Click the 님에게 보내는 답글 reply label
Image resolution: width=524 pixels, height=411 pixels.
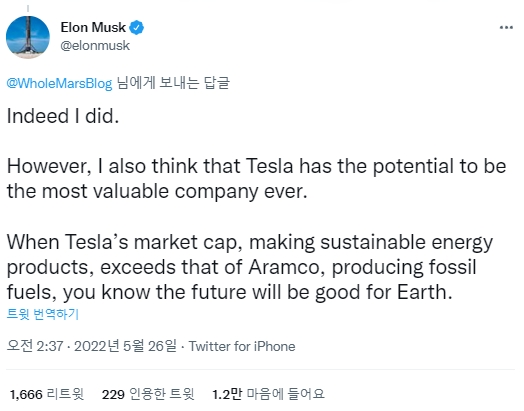[x=173, y=83]
